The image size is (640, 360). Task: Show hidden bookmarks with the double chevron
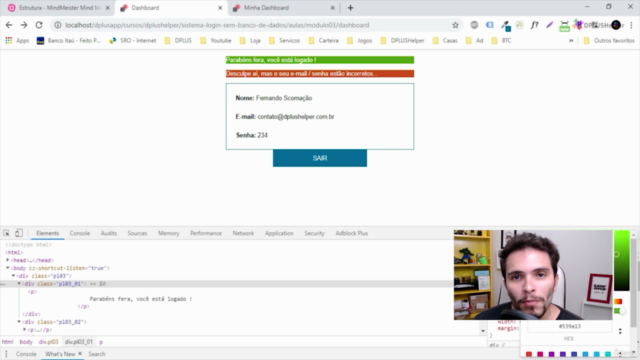pyautogui.click(x=571, y=40)
